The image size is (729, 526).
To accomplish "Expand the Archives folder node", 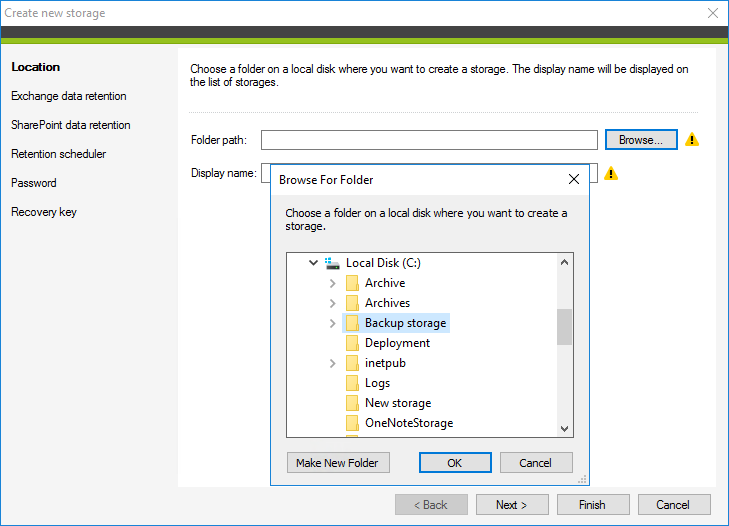I will [x=333, y=303].
